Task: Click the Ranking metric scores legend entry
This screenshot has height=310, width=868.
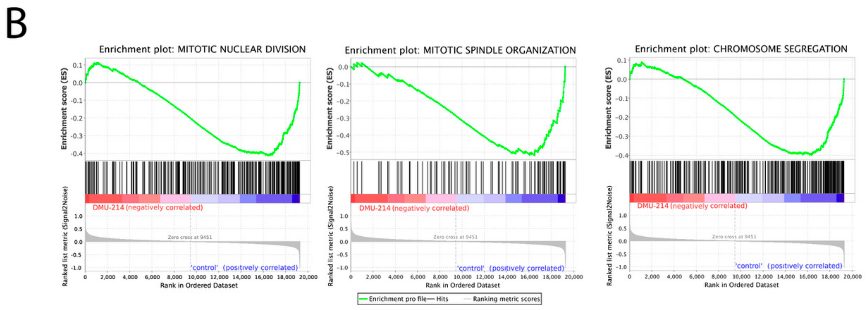Action: pos(506,299)
